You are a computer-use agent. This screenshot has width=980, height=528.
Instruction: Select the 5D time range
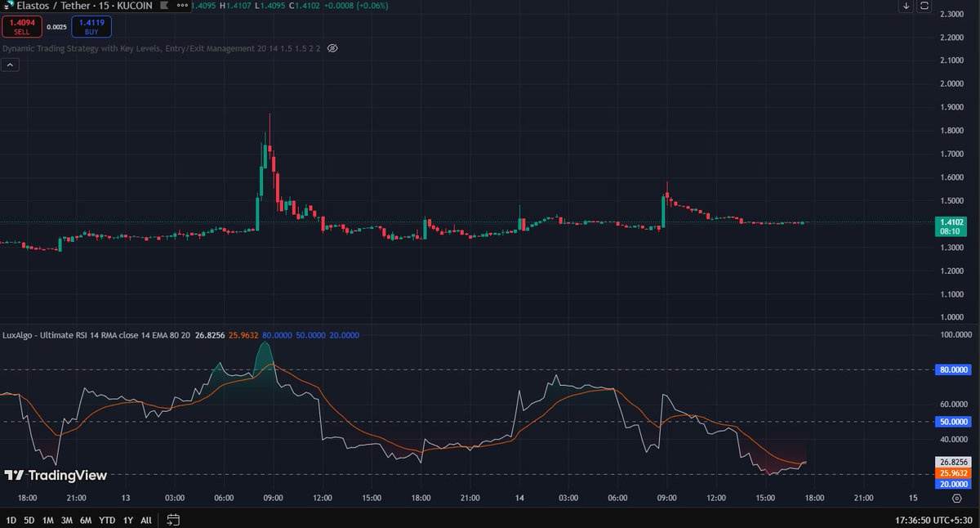[x=29, y=520]
